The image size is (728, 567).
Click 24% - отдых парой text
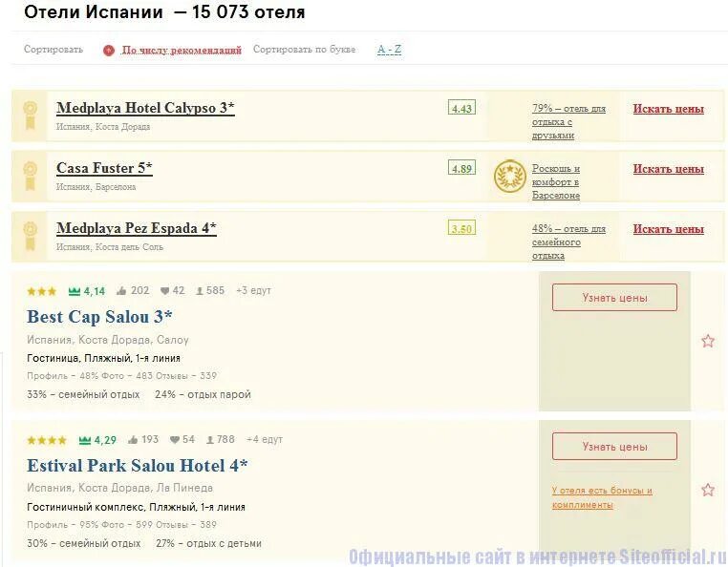point(203,394)
